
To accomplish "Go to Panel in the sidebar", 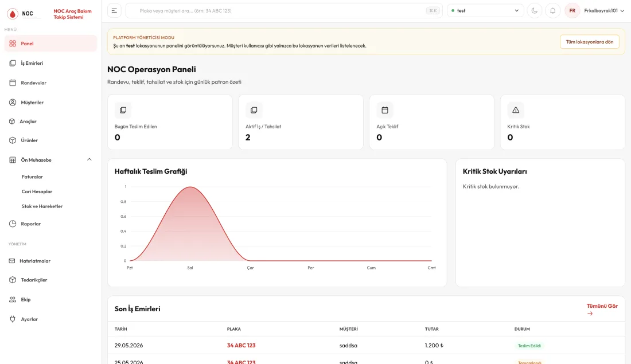I will tap(50, 44).
